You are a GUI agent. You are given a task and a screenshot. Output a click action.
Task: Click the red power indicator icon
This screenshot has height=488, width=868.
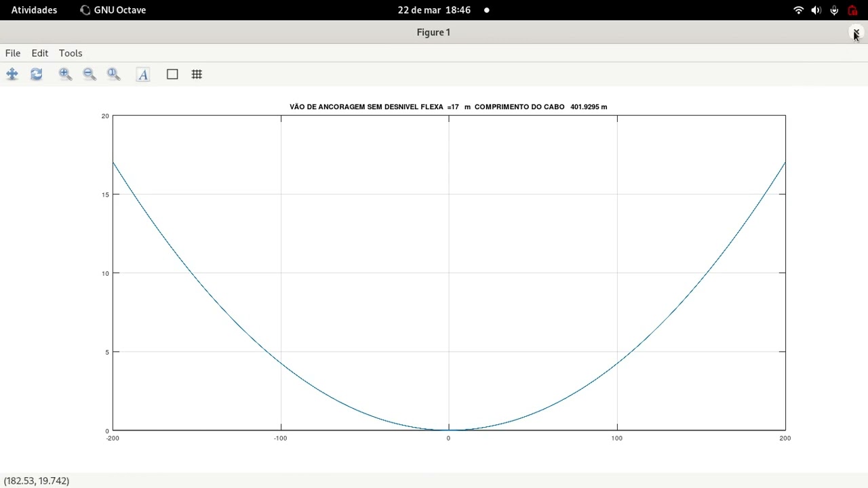click(852, 10)
